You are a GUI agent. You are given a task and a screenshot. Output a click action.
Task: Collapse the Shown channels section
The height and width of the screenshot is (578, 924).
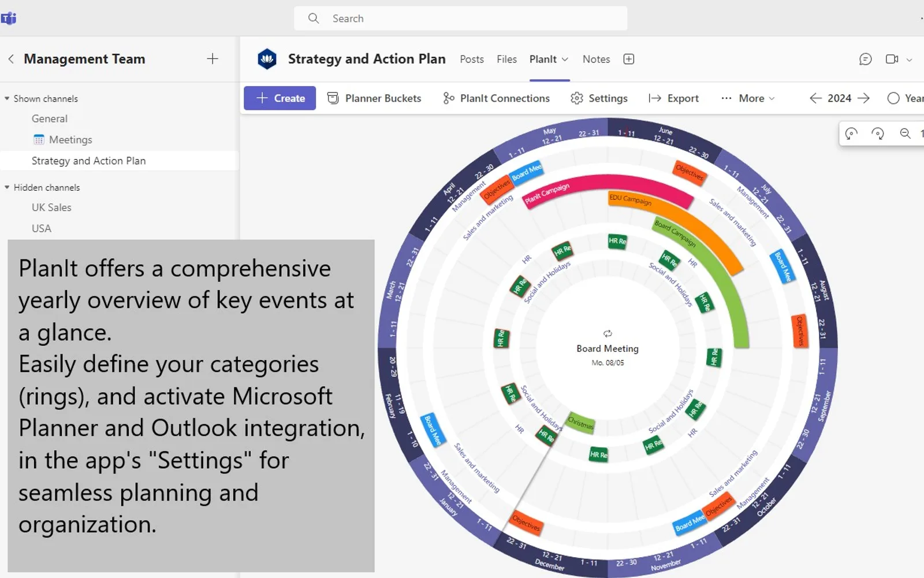coord(7,99)
